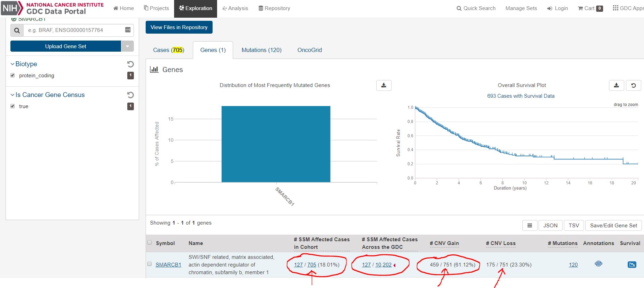
Task: Download the mutated genes distribution chart
Action: (x=384, y=85)
